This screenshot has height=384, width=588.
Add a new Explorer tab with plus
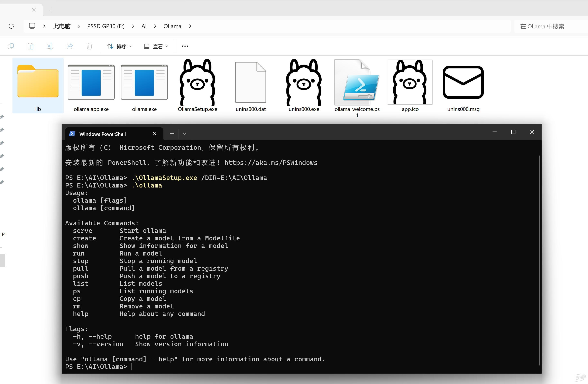(x=52, y=10)
